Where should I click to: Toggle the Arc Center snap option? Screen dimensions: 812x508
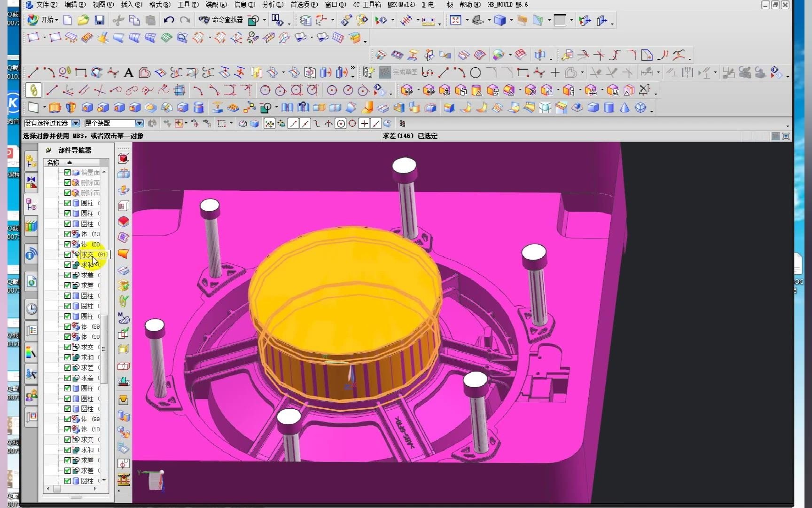(341, 124)
